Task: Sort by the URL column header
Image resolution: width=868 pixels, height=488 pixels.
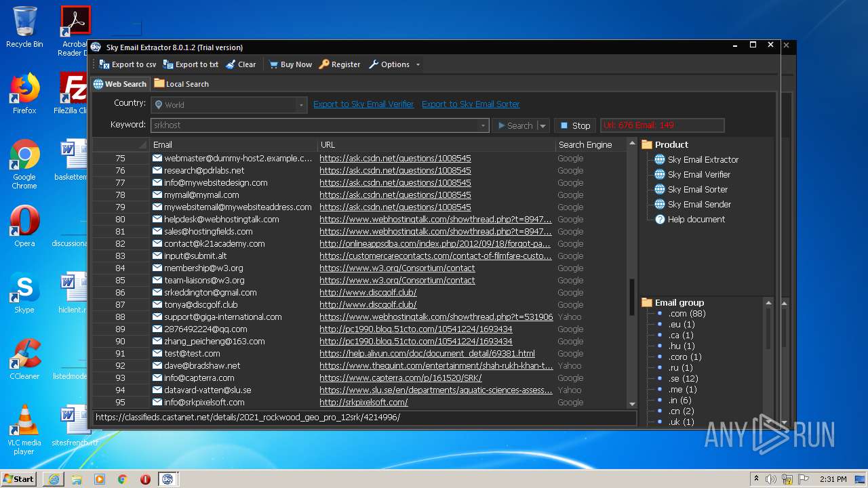Action: (x=436, y=144)
